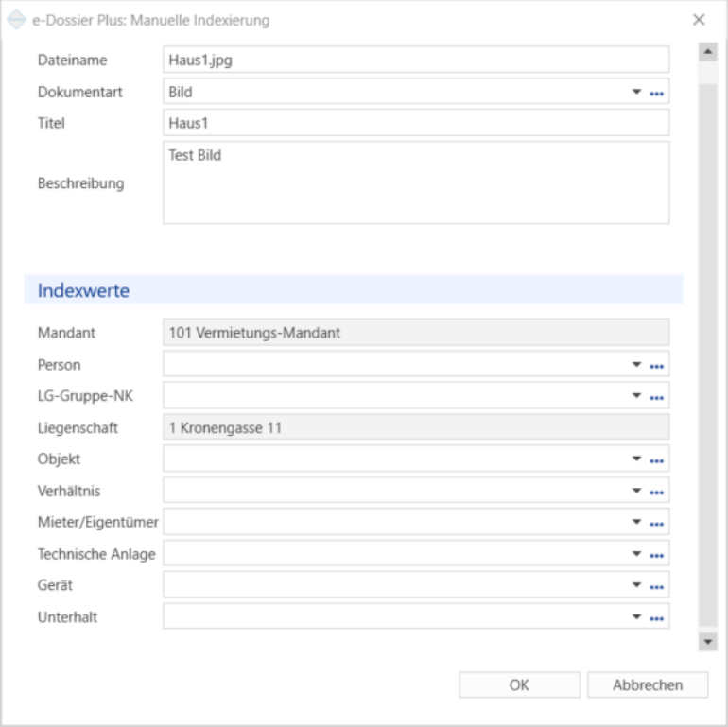Image resolution: width=728 pixels, height=727 pixels.
Task: Click into the Dateiname field
Action: click(x=416, y=60)
